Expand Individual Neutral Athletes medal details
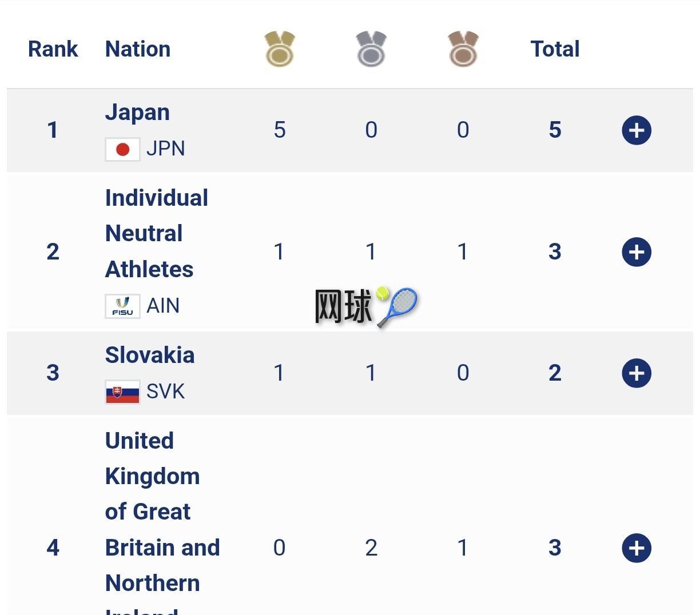The width and height of the screenshot is (700, 615). [x=637, y=252]
